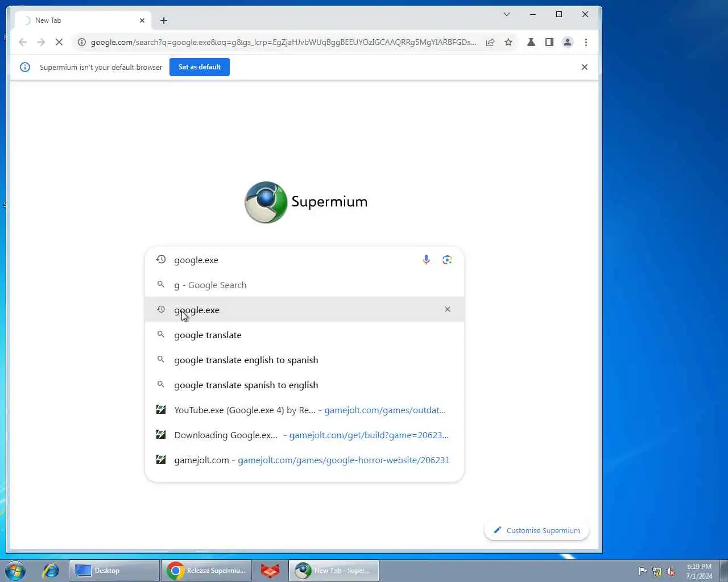728x582 pixels.
Task: Select the 'g - Google Search' suggestion
Action: pyautogui.click(x=305, y=285)
